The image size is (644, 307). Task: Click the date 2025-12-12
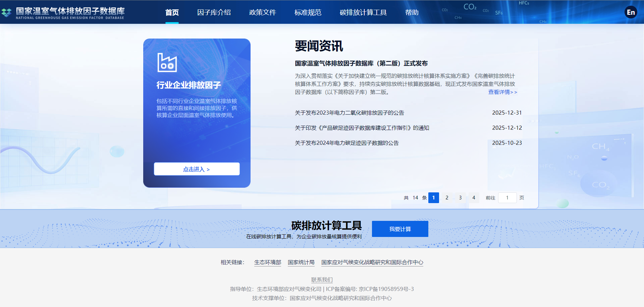(x=507, y=128)
